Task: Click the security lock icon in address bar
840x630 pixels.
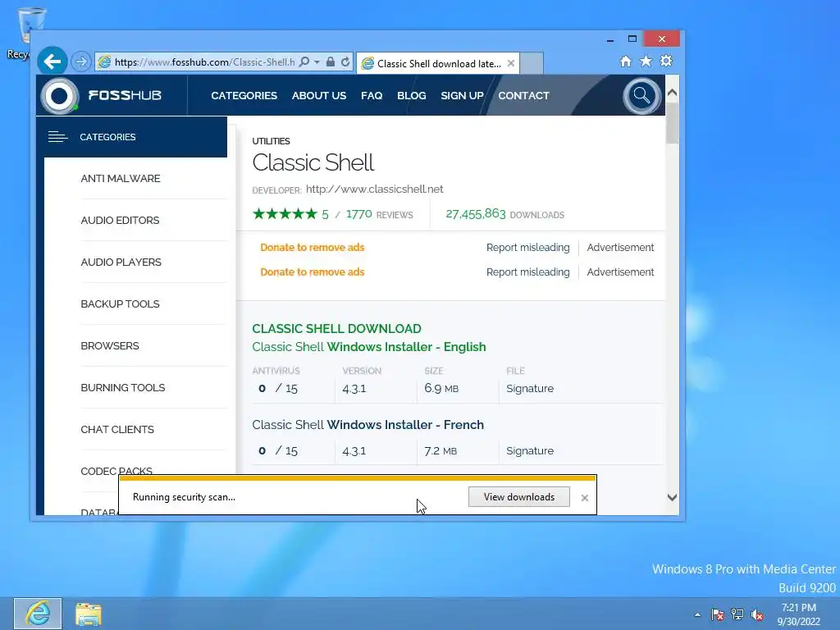Action: tap(331, 62)
